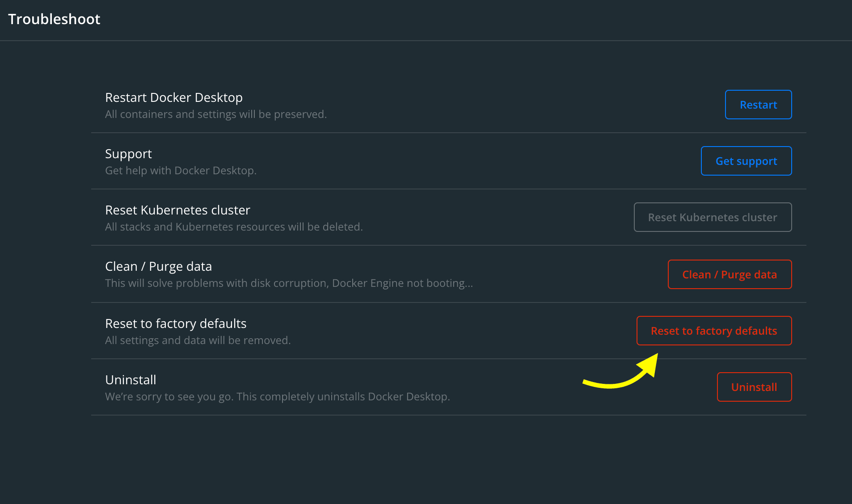Click the Restart button
The height and width of the screenshot is (504, 852).
point(758,105)
